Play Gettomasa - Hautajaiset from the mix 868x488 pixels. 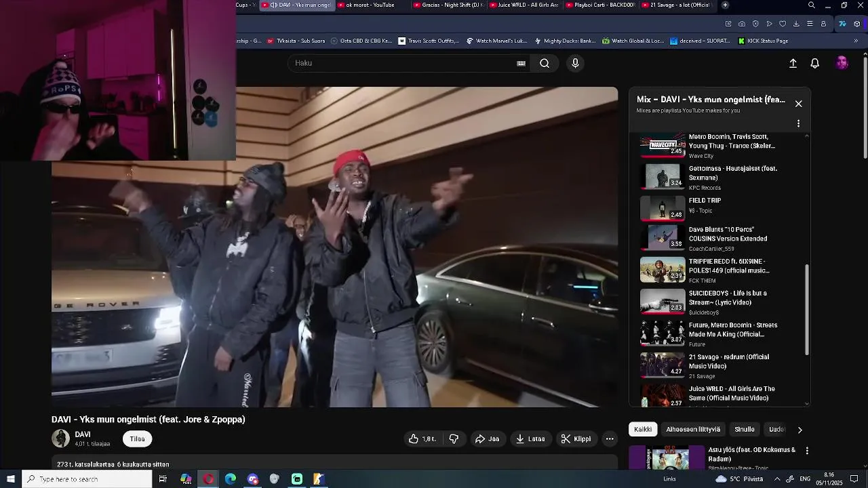pyautogui.click(x=719, y=177)
